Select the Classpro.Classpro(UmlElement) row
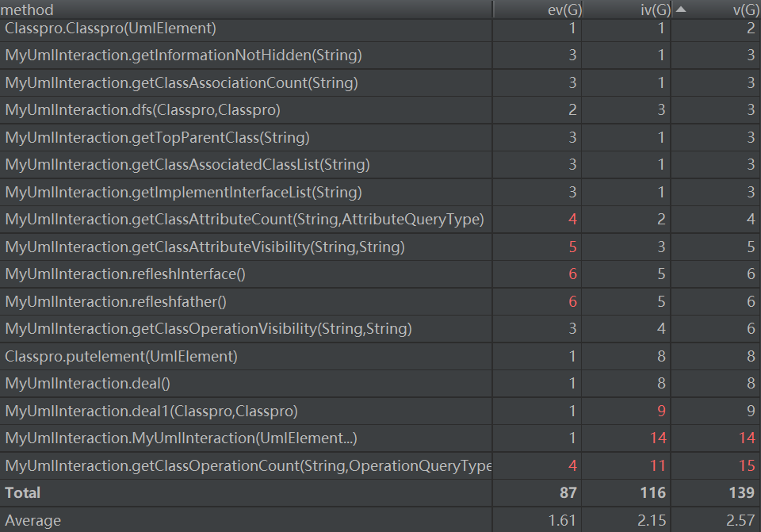 click(x=110, y=29)
